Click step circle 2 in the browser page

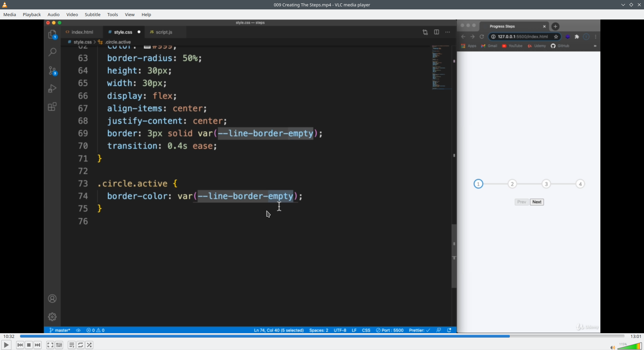click(x=512, y=184)
